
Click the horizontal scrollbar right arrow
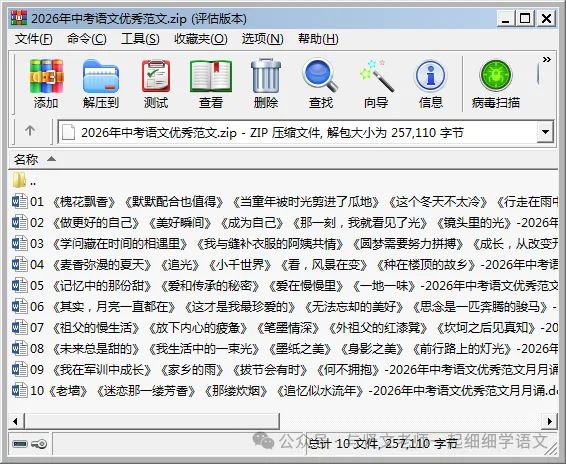pos(550,421)
